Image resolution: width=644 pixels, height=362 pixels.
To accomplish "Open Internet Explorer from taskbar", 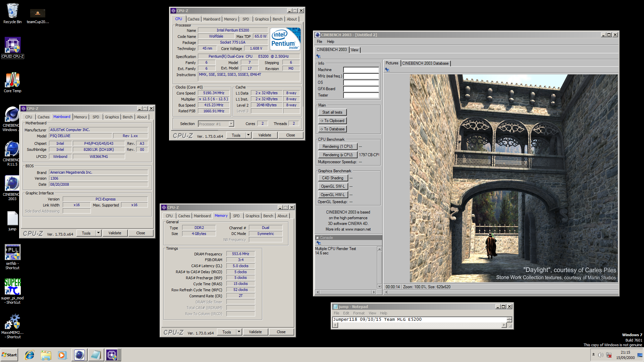I will tap(30, 355).
